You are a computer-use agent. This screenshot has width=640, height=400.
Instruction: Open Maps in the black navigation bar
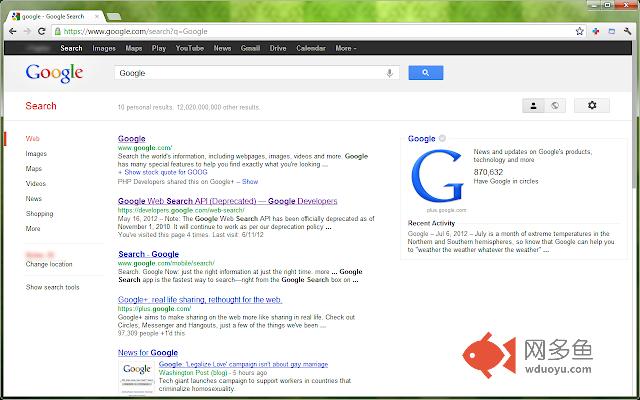[134, 48]
